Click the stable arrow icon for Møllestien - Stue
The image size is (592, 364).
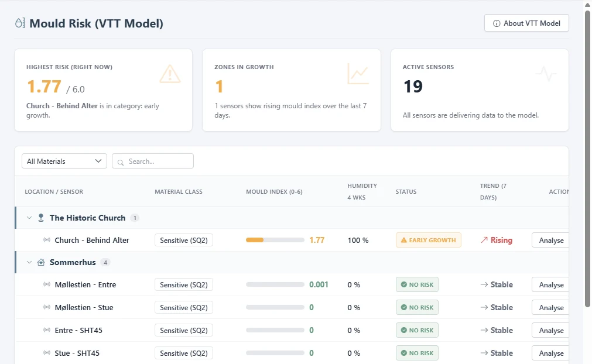[484, 307]
